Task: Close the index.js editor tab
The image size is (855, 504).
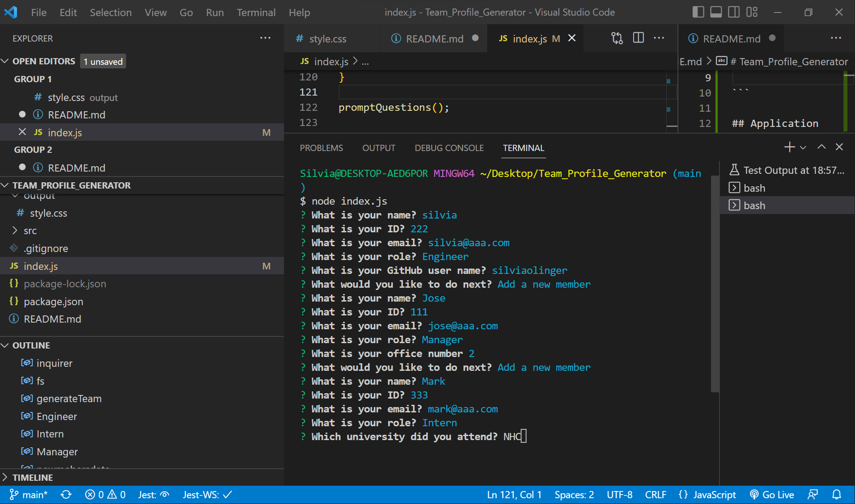Action: pyautogui.click(x=571, y=38)
